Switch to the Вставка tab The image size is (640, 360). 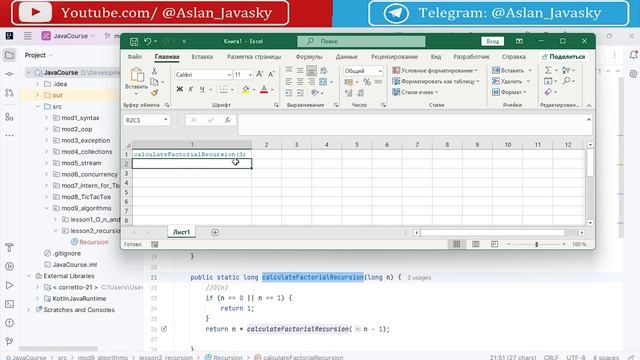(202, 57)
